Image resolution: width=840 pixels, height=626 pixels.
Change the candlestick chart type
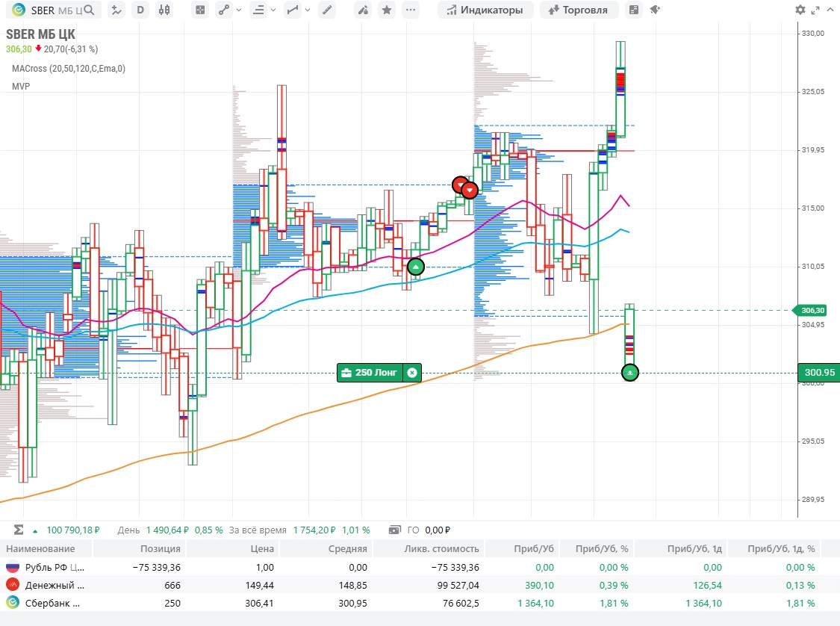(x=164, y=10)
